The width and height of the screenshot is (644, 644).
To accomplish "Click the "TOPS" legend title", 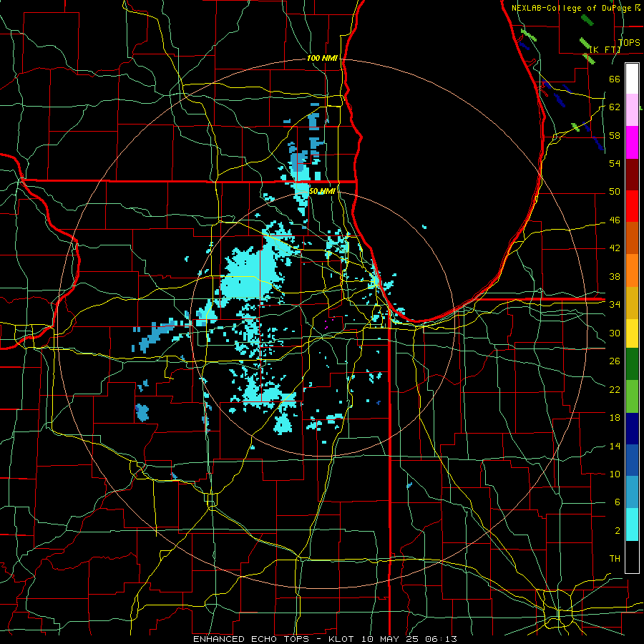I will click(x=629, y=42).
